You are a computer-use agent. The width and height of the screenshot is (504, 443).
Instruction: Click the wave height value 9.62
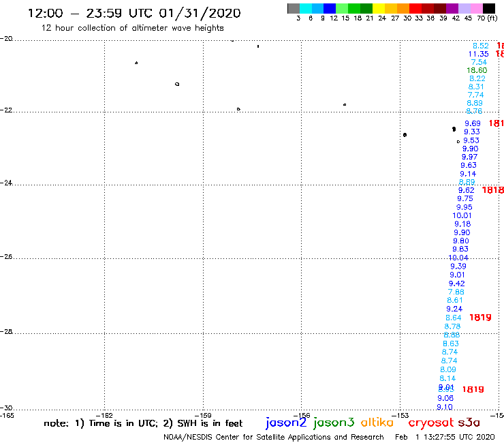466,190
